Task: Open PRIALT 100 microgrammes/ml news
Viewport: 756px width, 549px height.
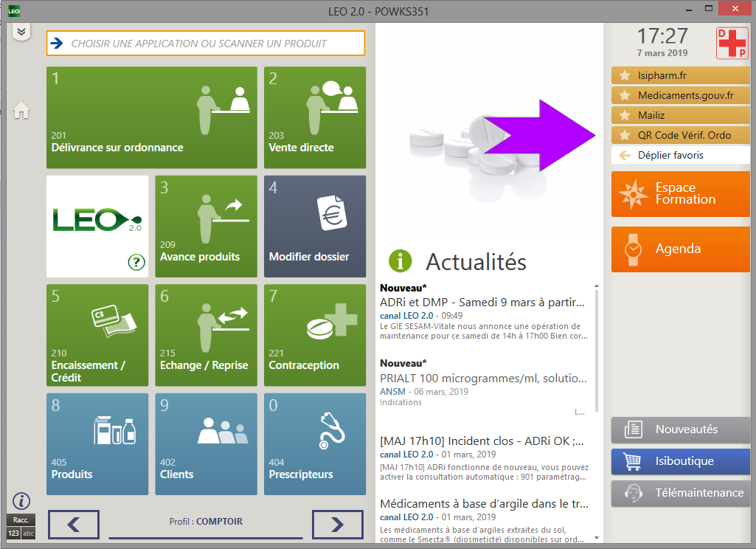Action: pos(483,379)
